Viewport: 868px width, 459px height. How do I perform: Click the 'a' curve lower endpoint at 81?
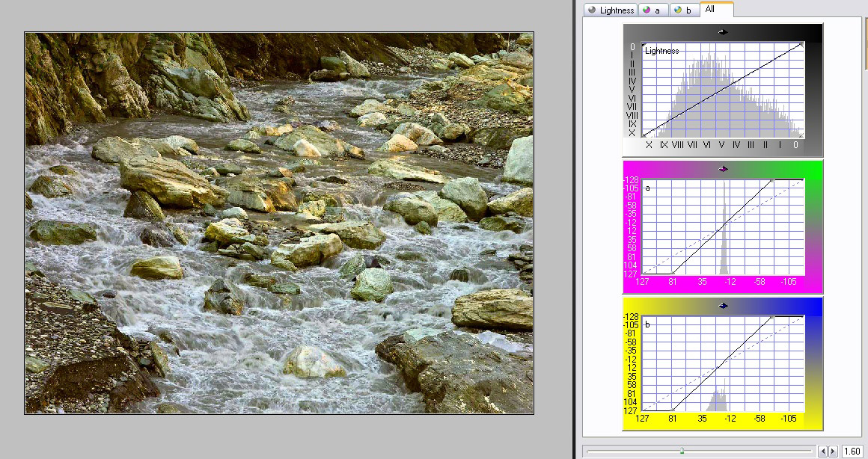click(673, 274)
